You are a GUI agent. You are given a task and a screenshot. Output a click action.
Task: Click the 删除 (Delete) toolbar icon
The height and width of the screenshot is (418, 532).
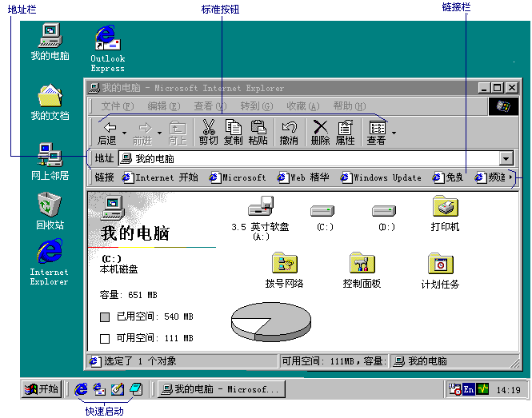(320, 127)
